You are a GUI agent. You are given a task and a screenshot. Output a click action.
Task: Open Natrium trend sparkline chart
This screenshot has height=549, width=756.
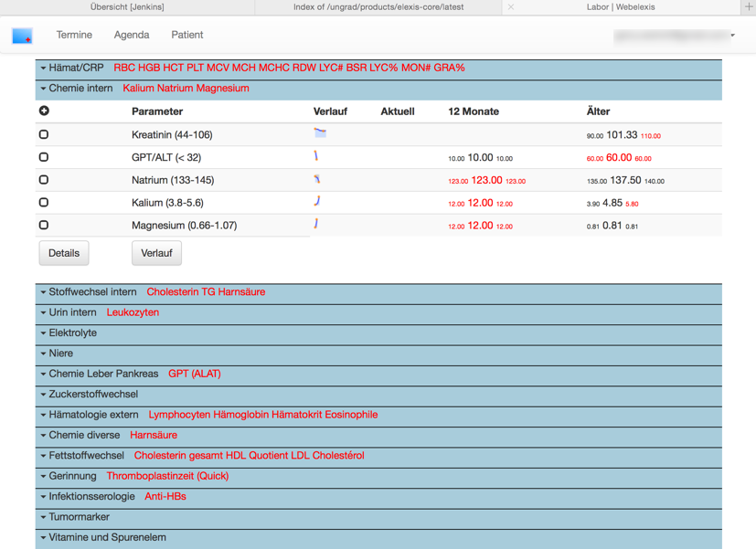317,179
